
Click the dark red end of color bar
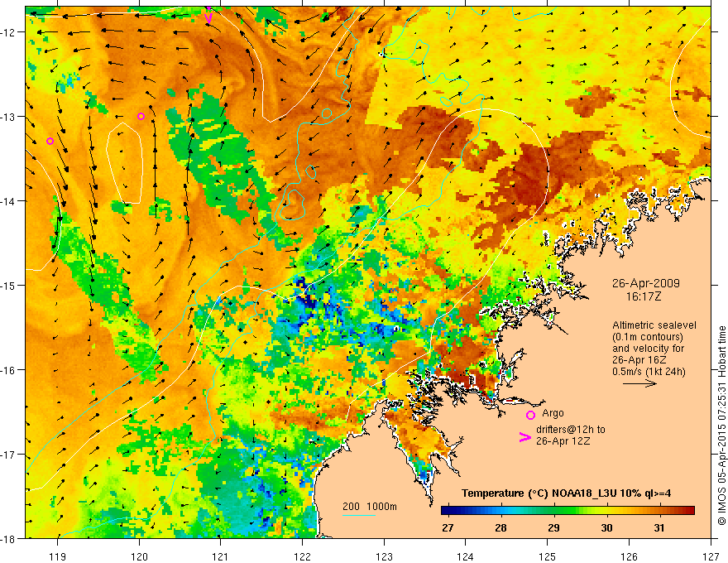pos(689,511)
